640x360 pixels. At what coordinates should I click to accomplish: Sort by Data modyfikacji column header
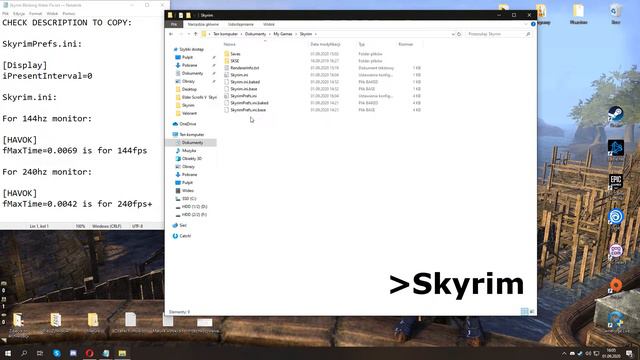click(x=325, y=44)
